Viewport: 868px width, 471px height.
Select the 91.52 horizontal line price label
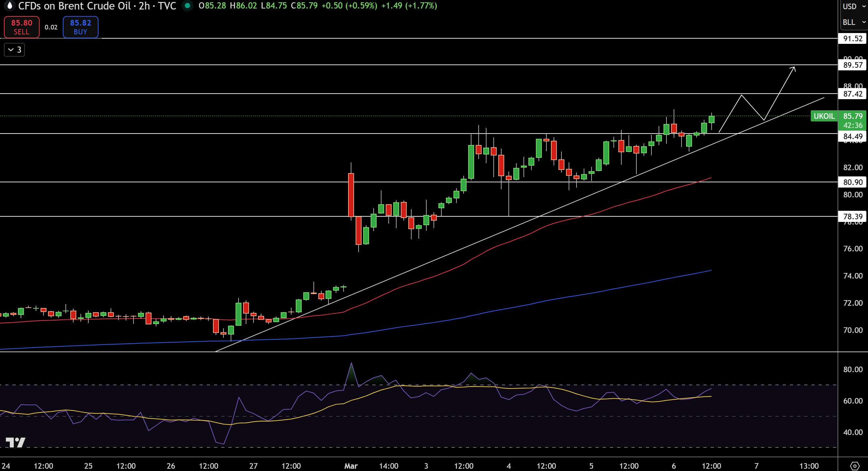pyautogui.click(x=853, y=38)
